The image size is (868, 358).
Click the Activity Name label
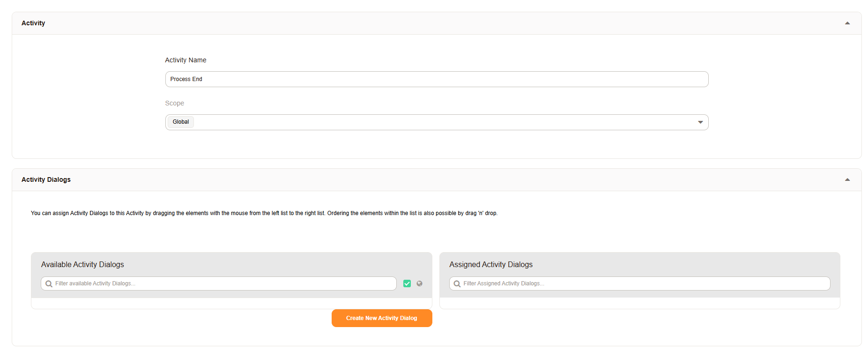pos(185,60)
